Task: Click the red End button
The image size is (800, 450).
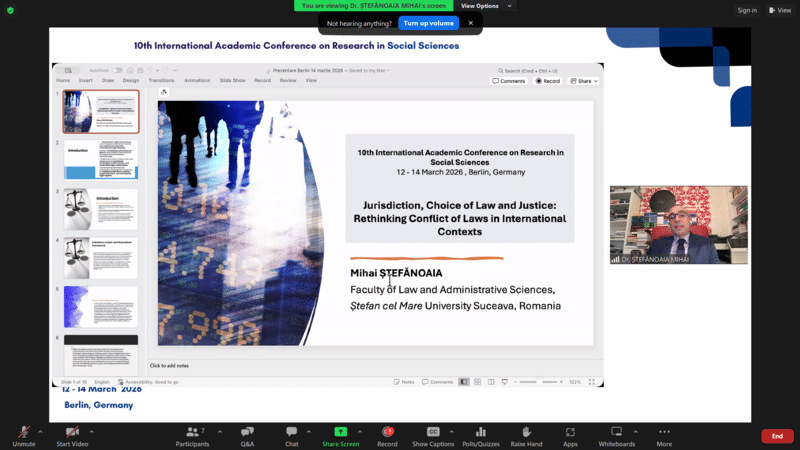Action: click(x=777, y=436)
